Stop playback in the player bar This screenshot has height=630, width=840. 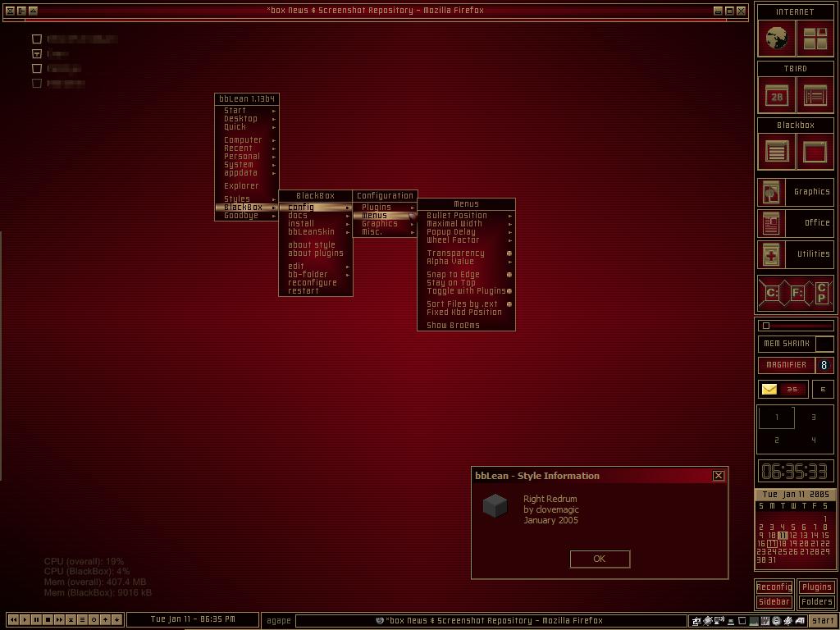click(48, 620)
